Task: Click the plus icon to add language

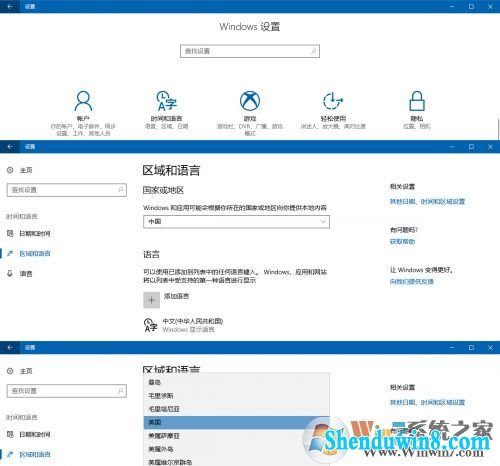Action: (151, 300)
